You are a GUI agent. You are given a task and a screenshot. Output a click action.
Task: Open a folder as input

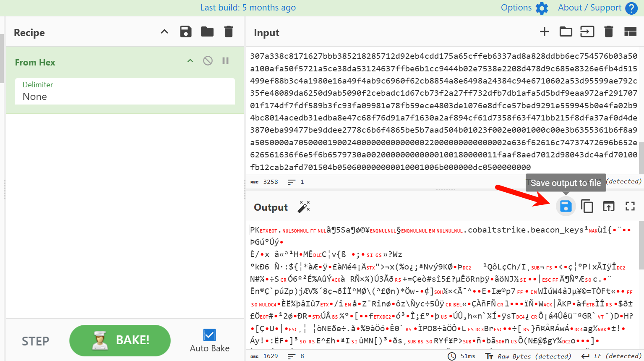[566, 32]
